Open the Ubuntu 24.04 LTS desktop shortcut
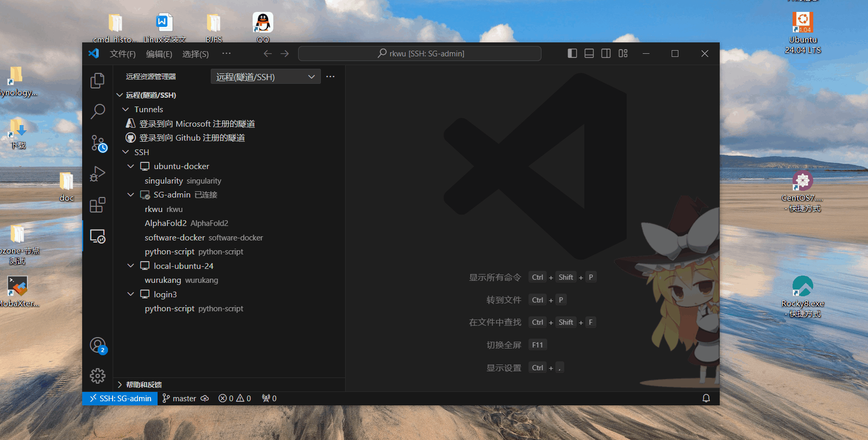Screen dimensions: 868x440 802,33
